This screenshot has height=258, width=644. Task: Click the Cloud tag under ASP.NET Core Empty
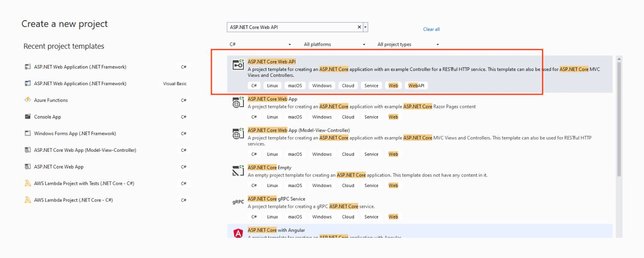pyautogui.click(x=348, y=185)
